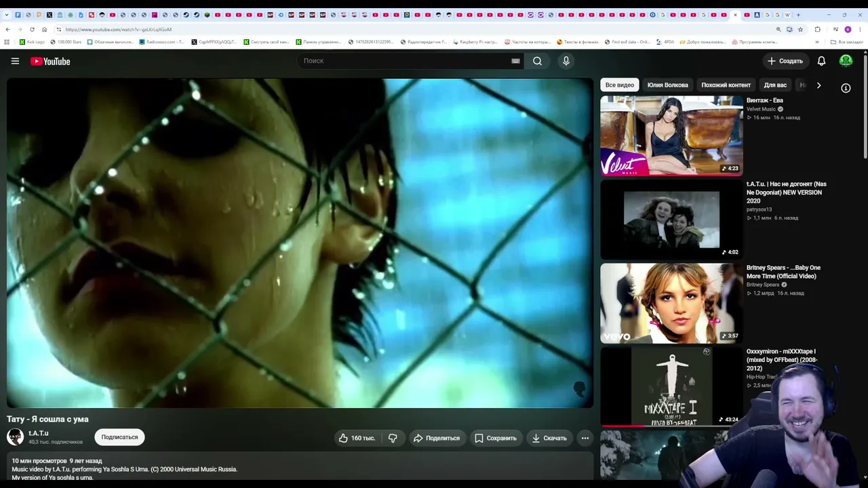Open the Raspberry Pi bookmark
Screen dimensions: 868x488
pos(475,42)
